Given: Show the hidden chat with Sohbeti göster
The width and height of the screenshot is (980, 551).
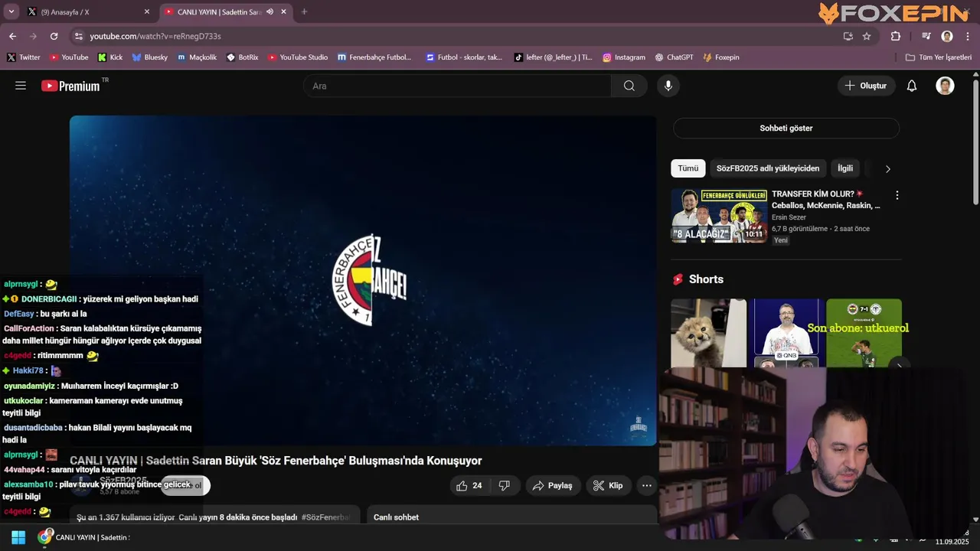Looking at the screenshot, I should 786,128.
